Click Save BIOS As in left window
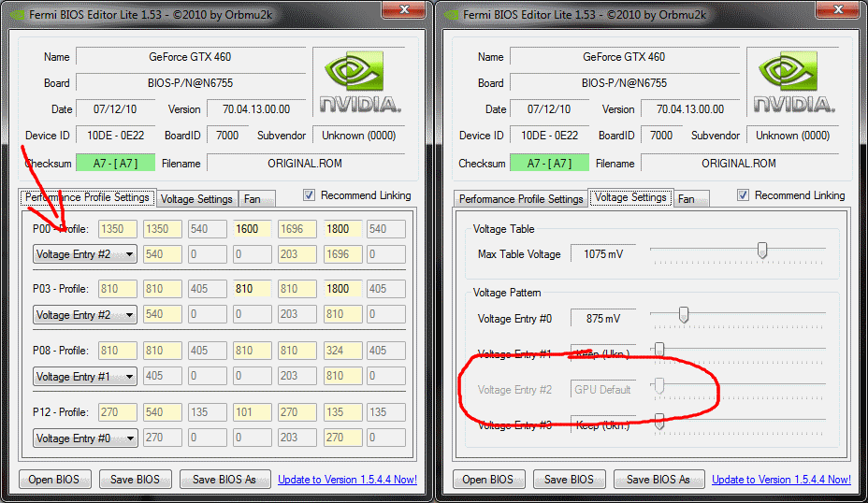Image resolution: width=868 pixels, height=503 pixels. coord(224,480)
